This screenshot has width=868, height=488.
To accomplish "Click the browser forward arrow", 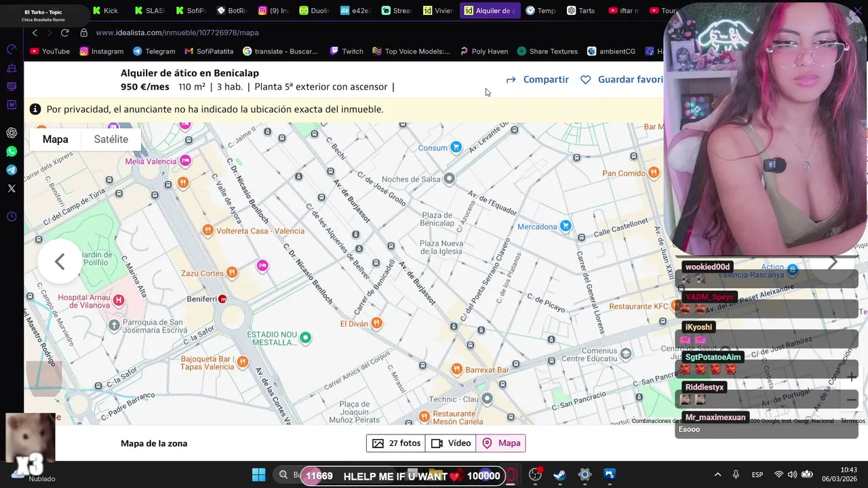I will point(50,33).
